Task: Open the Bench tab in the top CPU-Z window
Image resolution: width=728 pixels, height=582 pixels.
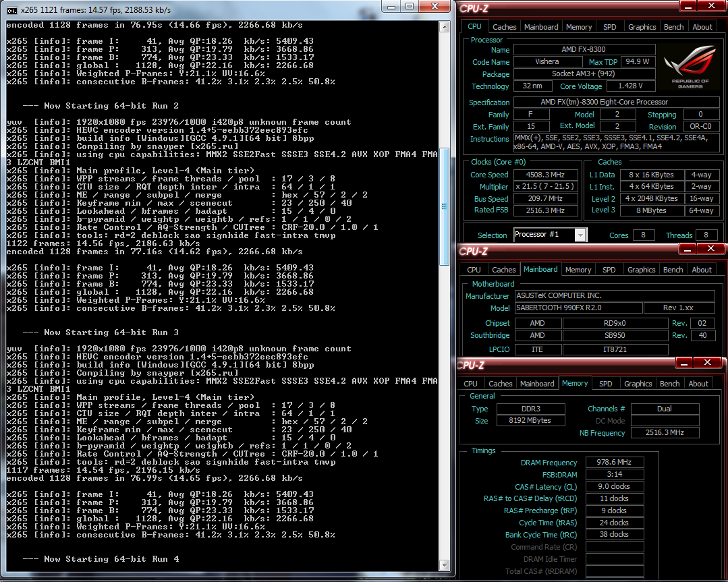Action: 674,27
